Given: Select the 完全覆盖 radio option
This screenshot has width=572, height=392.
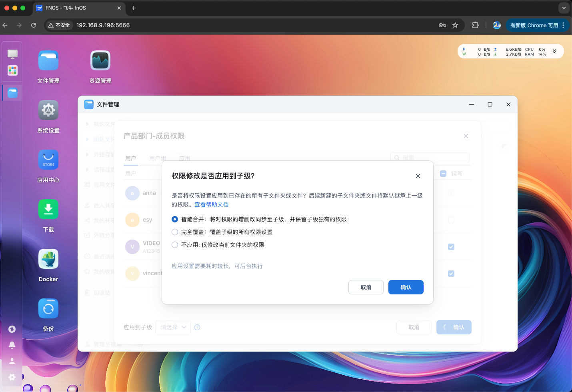Looking at the screenshot, I should tap(175, 232).
